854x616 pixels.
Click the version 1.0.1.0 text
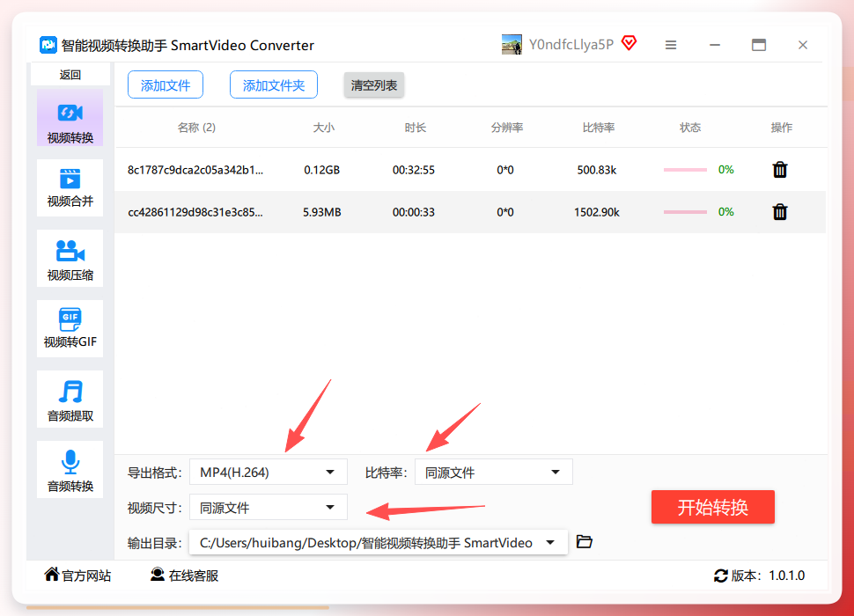tap(786, 576)
